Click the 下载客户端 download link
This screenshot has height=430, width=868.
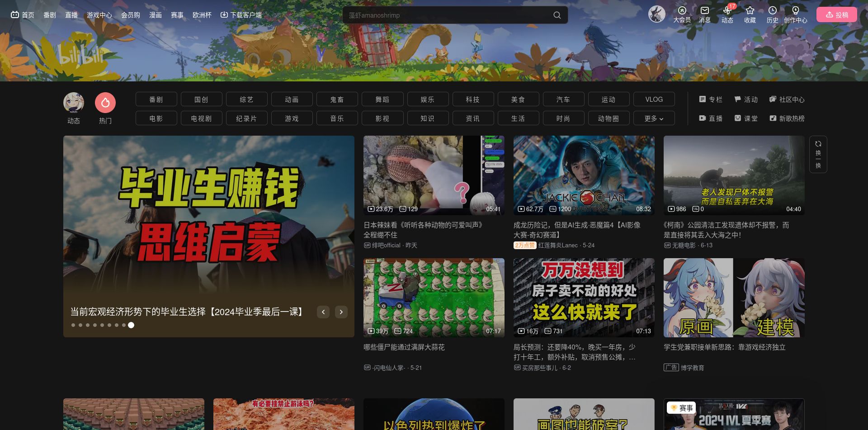(241, 15)
